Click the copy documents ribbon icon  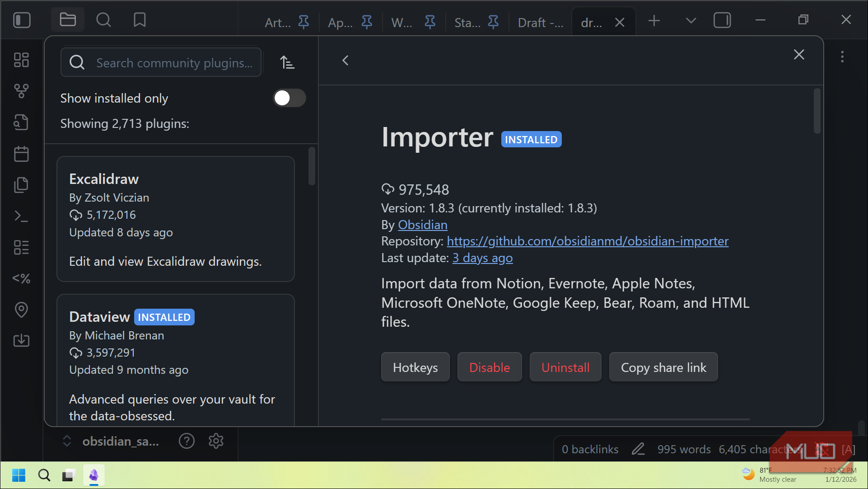point(21,185)
